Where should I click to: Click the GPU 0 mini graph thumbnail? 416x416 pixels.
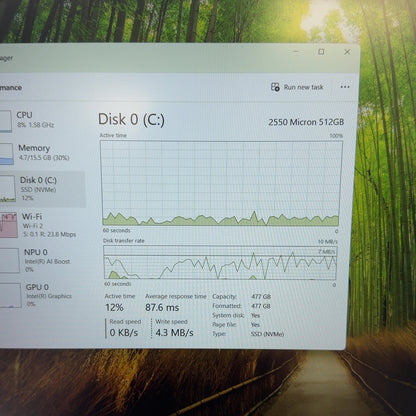pos(10,295)
